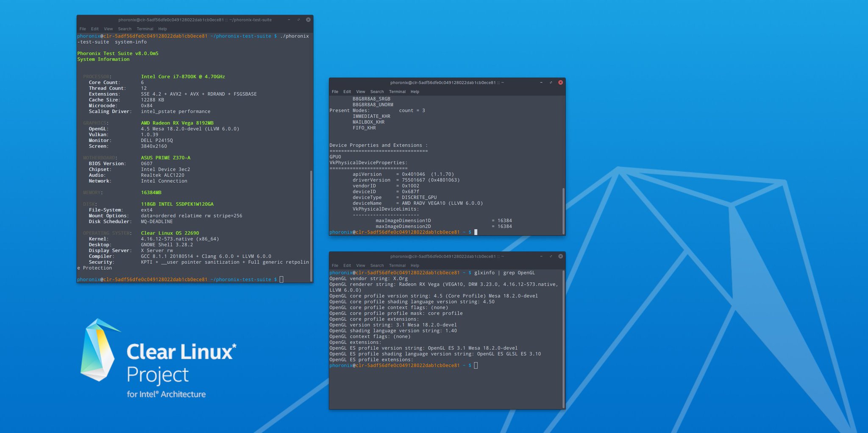The height and width of the screenshot is (433, 868).
Task: Click 'DISCRETE_GPU' deviceType value
Action: 419,197
